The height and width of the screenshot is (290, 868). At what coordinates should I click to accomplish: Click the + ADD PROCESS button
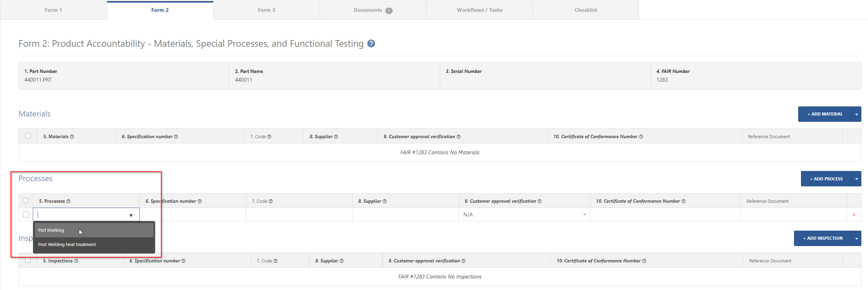pos(826,179)
